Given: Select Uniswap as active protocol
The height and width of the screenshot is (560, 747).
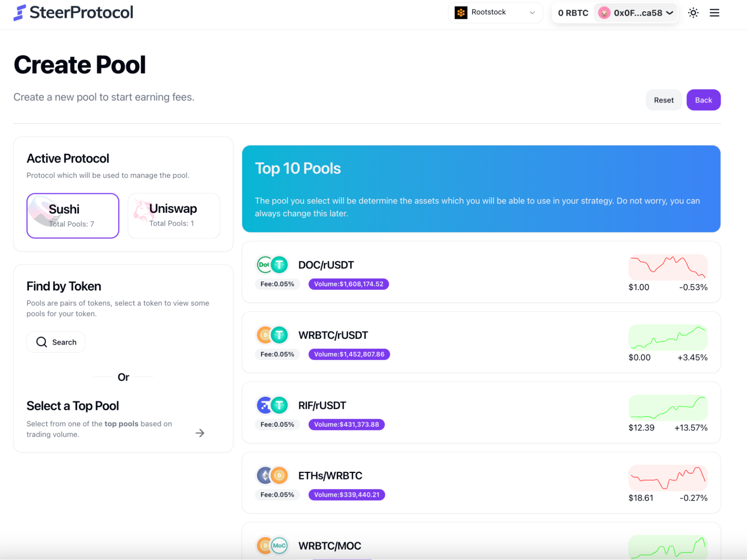Looking at the screenshot, I should 174,216.
